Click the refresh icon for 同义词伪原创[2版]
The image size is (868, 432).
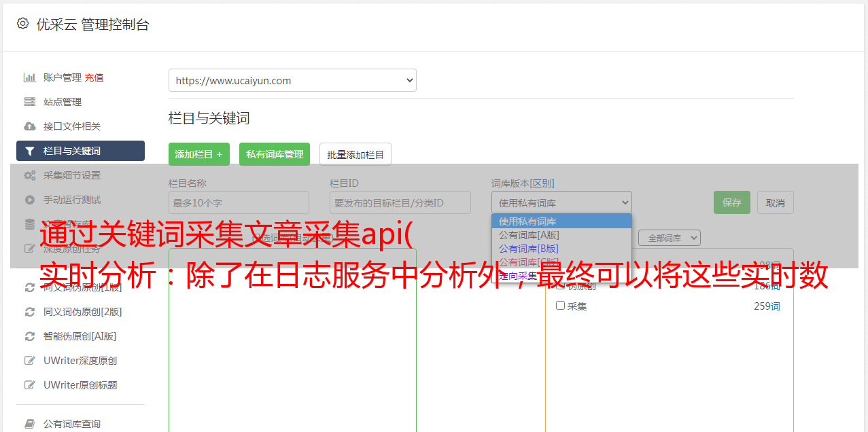click(x=30, y=312)
